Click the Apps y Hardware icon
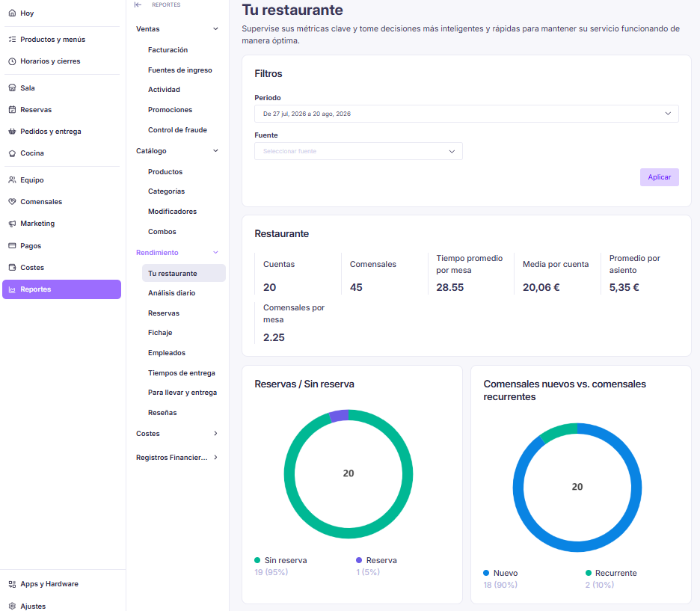 pyautogui.click(x=12, y=584)
